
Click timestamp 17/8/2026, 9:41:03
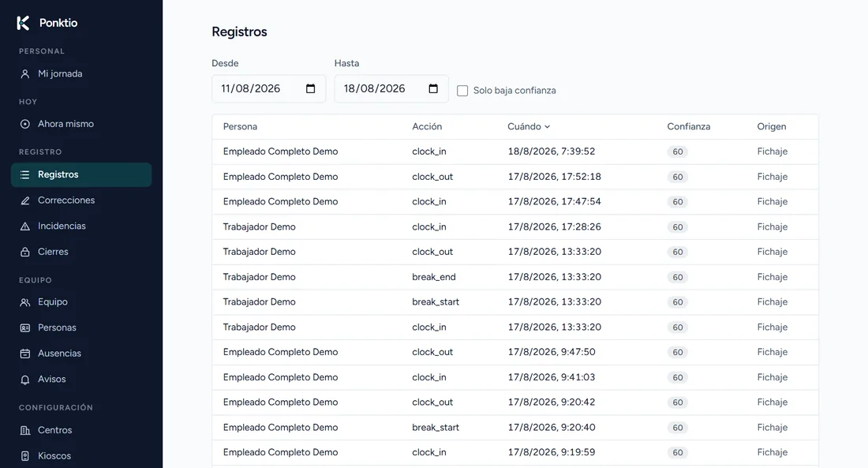click(552, 377)
